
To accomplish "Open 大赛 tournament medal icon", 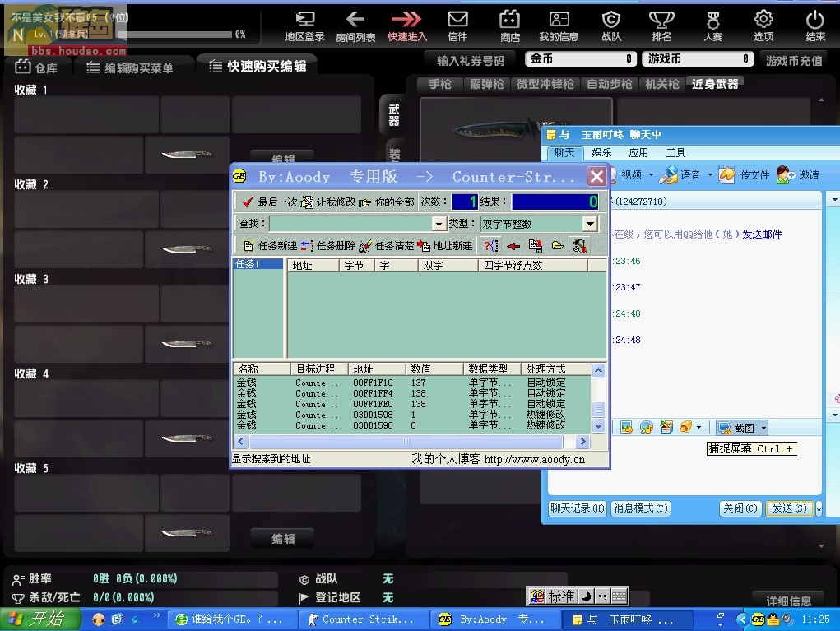I will coord(712,26).
